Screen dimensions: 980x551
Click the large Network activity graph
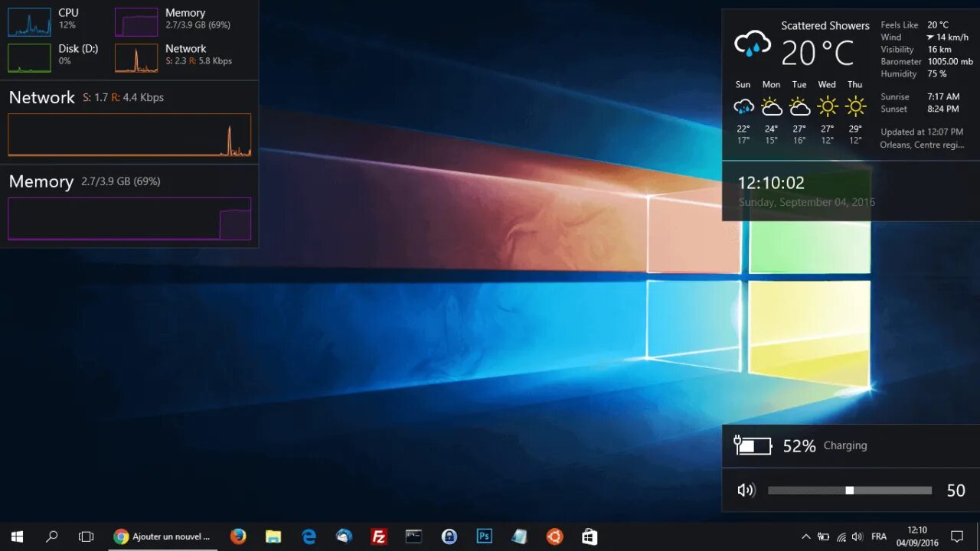click(129, 135)
